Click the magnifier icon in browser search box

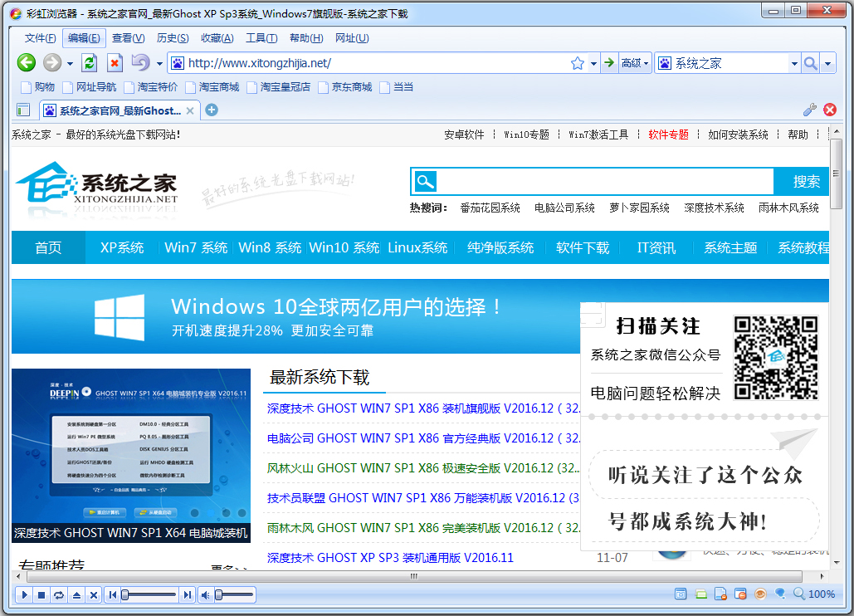coord(809,63)
